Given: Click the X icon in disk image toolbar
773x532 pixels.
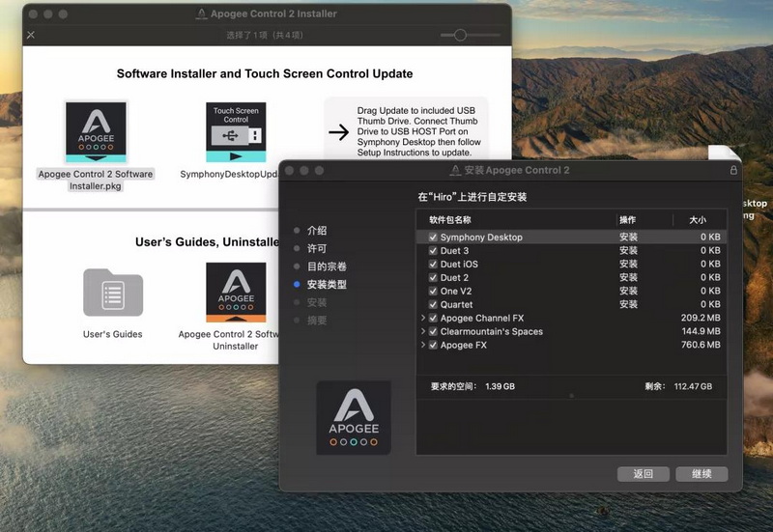Looking at the screenshot, I should [31, 35].
